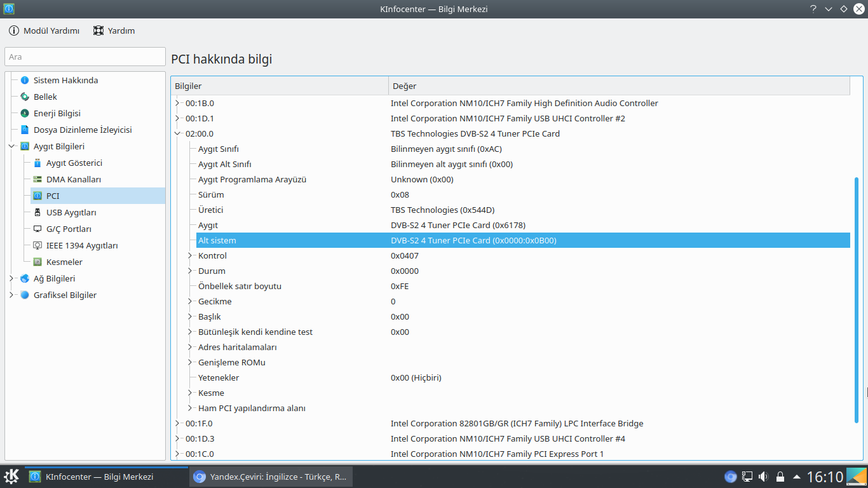Click the Aygıt Gösterici icon
The image size is (868, 488).
click(x=37, y=163)
